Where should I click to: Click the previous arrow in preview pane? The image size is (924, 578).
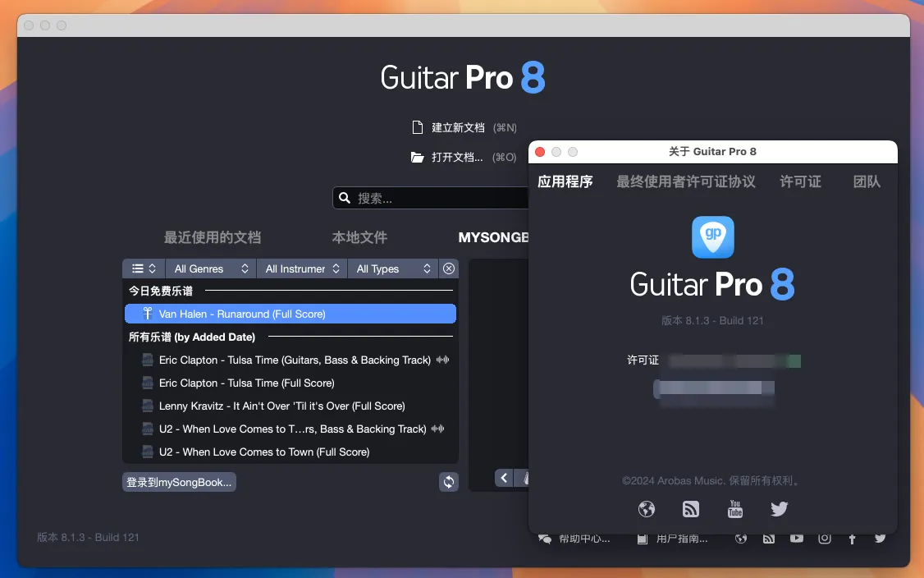pyautogui.click(x=504, y=478)
